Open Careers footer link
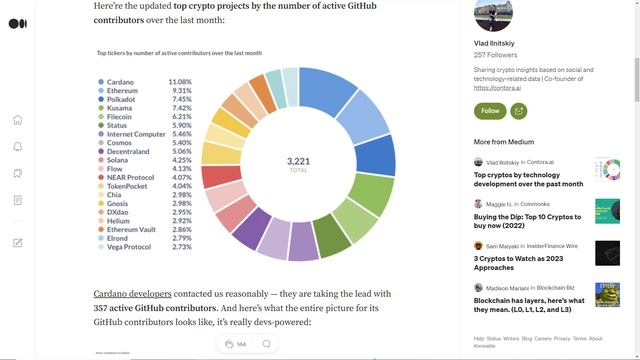 point(542,339)
